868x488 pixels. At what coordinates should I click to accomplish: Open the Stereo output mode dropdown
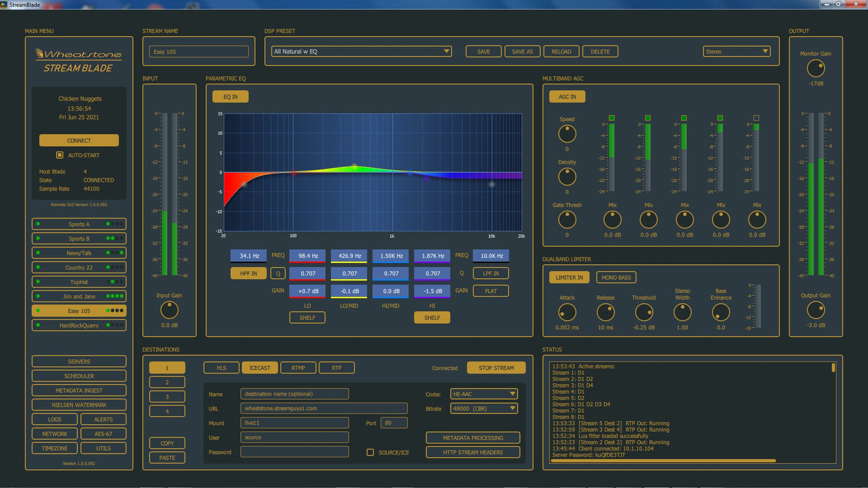[x=736, y=51]
